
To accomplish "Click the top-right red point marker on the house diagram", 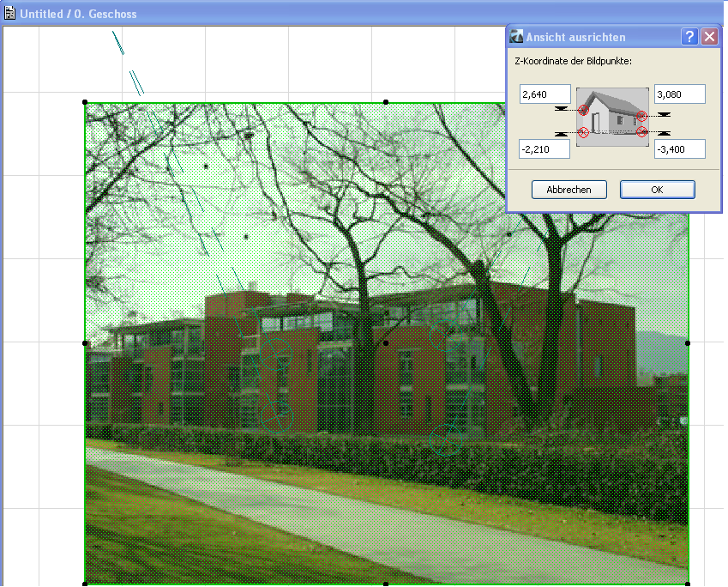I will [x=641, y=116].
